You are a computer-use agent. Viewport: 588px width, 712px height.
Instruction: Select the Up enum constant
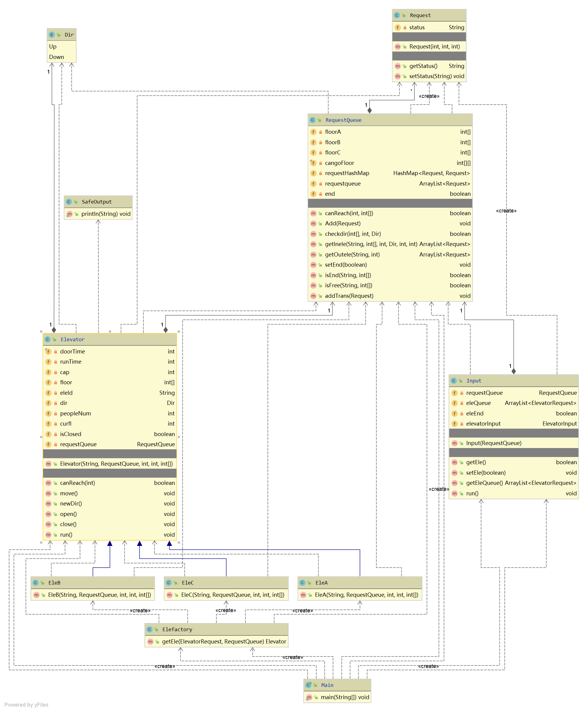point(53,46)
